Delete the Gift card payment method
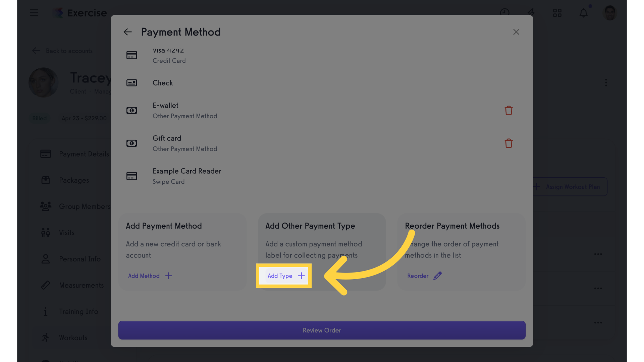The height and width of the screenshot is (362, 644). [508, 143]
